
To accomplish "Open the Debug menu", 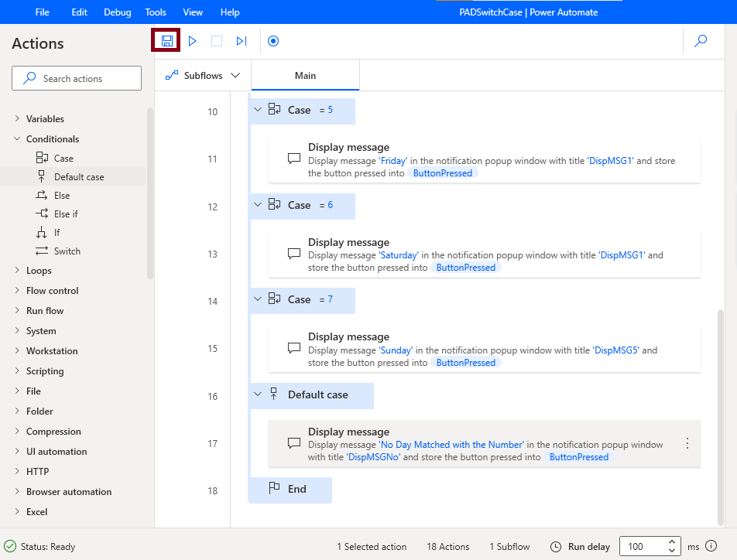I will coord(117,12).
